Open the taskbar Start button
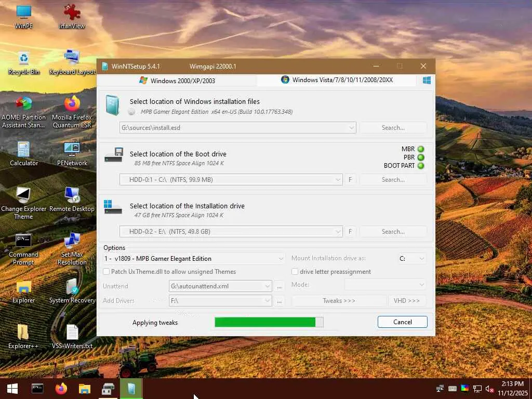 12,389
